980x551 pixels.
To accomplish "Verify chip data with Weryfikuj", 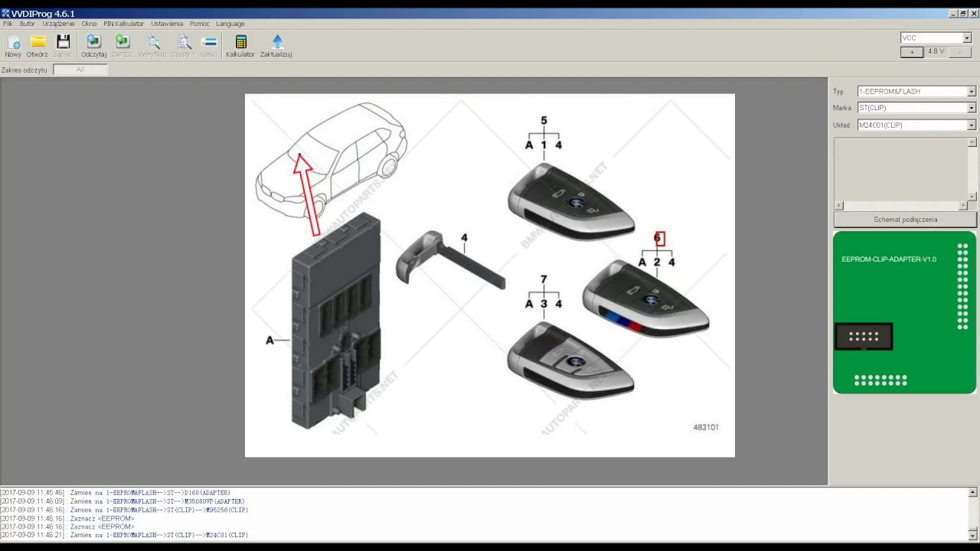I will pos(152,46).
